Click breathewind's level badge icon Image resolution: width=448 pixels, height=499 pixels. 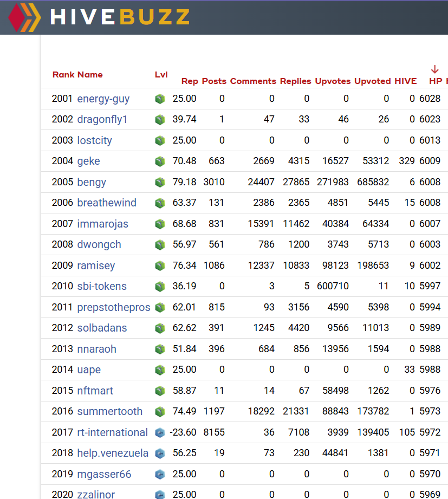[x=160, y=203]
